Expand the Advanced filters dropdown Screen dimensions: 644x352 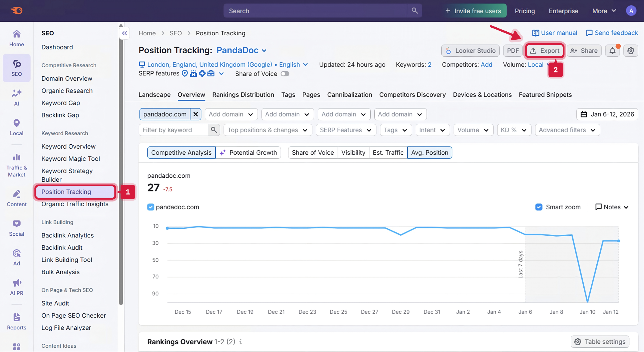pos(567,130)
